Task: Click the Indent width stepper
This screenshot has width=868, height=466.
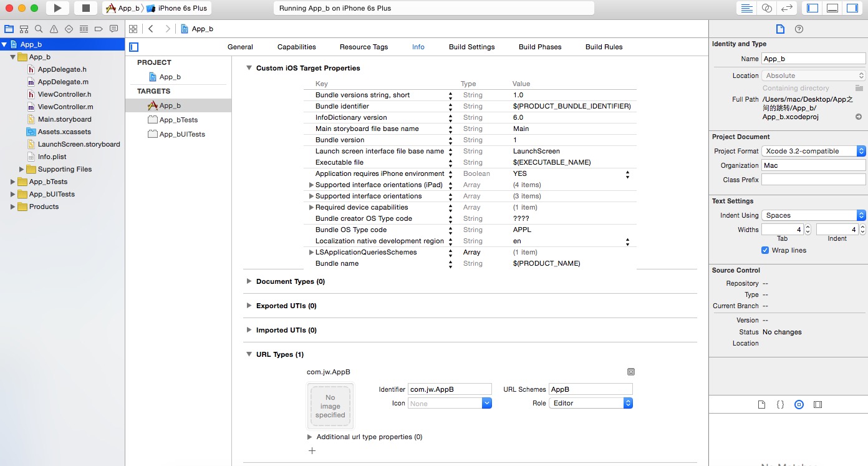Action: (862, 230)
